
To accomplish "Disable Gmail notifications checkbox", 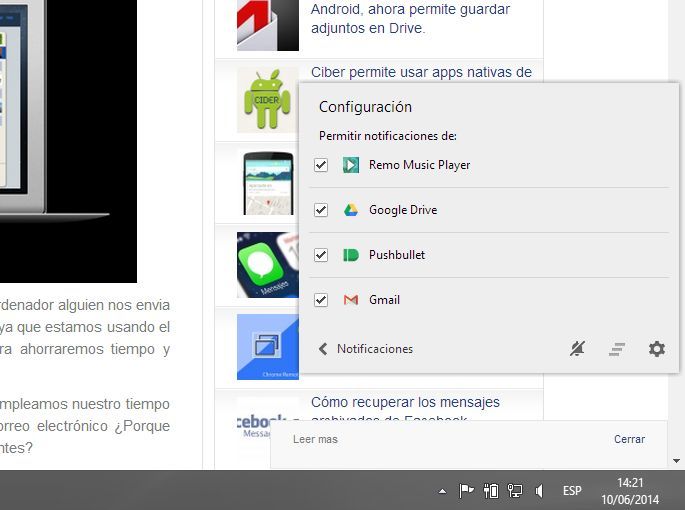I will 321,300.
